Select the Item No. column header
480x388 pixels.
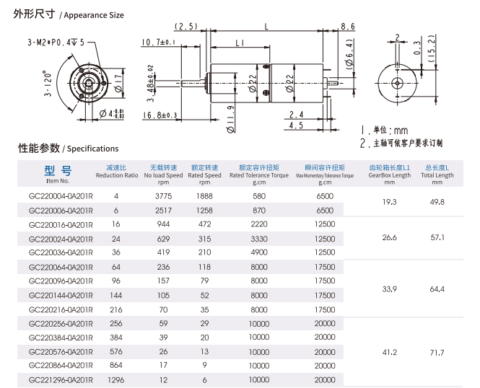[x=58, y=174]
